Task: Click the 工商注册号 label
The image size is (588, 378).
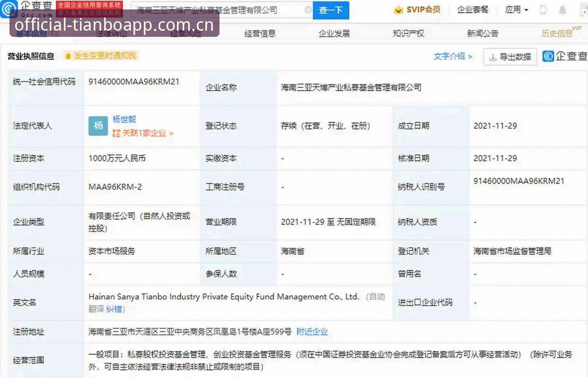Action: (225, 187)
